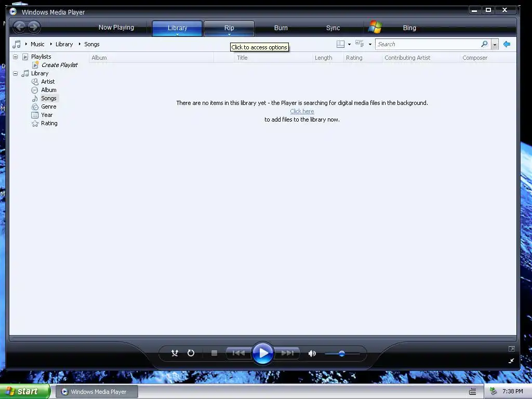Open the Bing tab
Viewport: 532px width, 399px height.
[409, 28]
